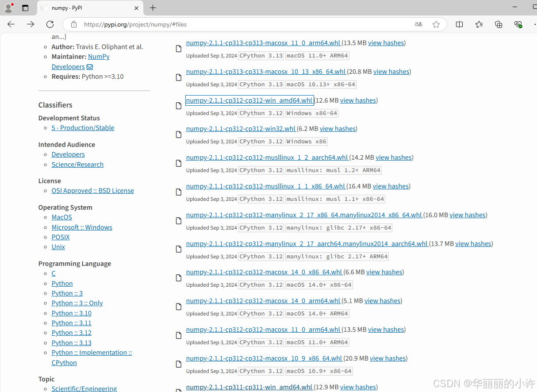Open the Python :: 3.12 classifier

72,333
